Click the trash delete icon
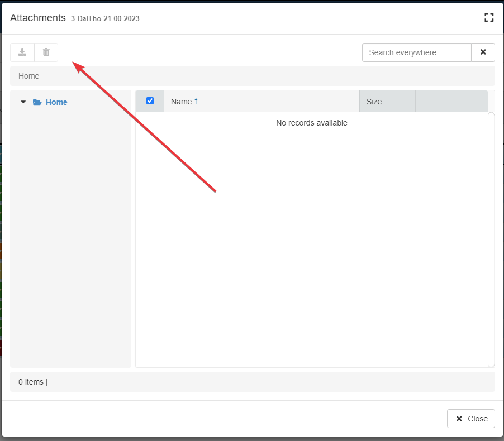The image size is (504, 441). tap(46, 52)
